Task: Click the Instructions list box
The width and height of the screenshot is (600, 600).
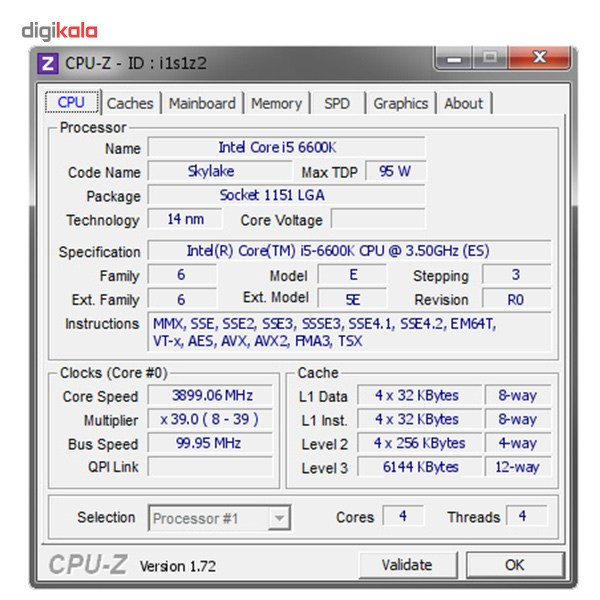Action: click(349, 332)
